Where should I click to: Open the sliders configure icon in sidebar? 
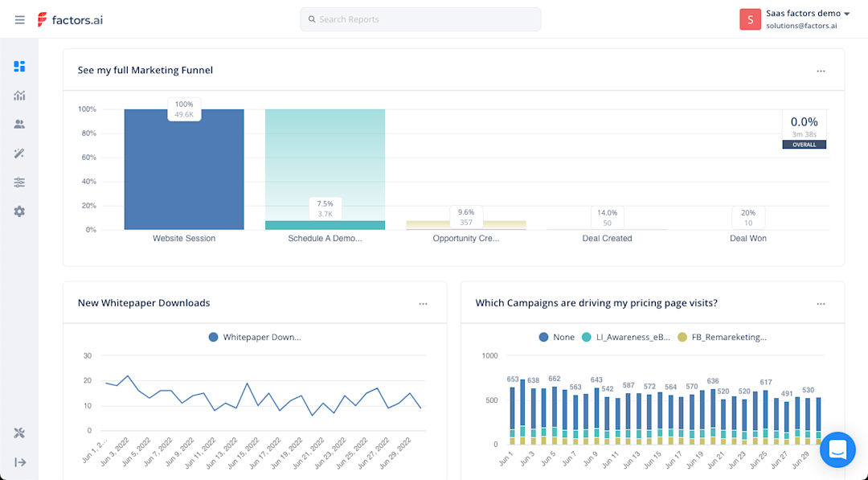point(19,183)
